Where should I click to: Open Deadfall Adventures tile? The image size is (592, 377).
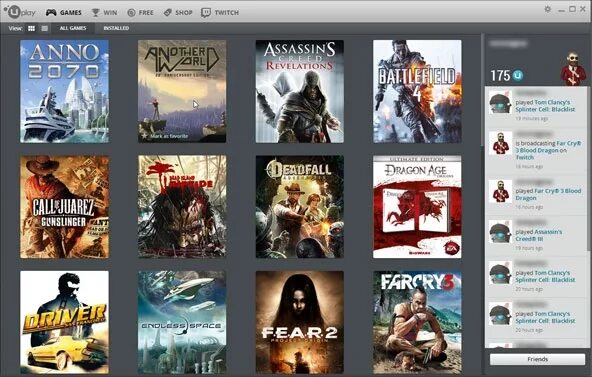click(x=300, y=207)
